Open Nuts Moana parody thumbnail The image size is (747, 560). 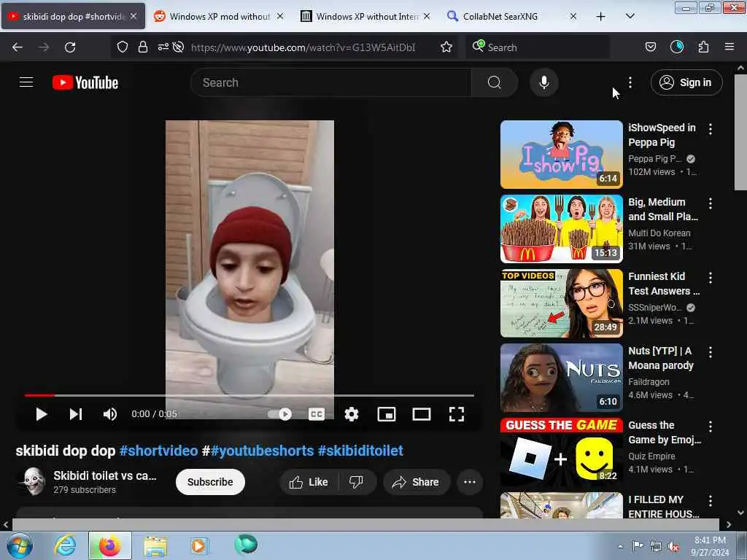[561, 377]
